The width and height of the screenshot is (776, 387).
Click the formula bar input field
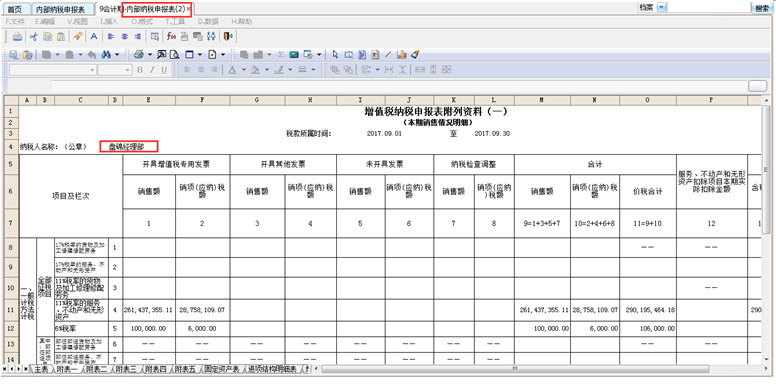[x=398, y=86]
